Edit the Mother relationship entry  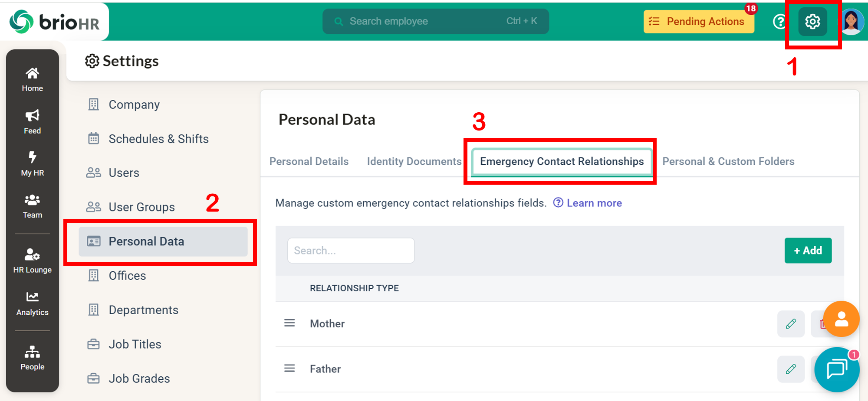pos(791,324)
